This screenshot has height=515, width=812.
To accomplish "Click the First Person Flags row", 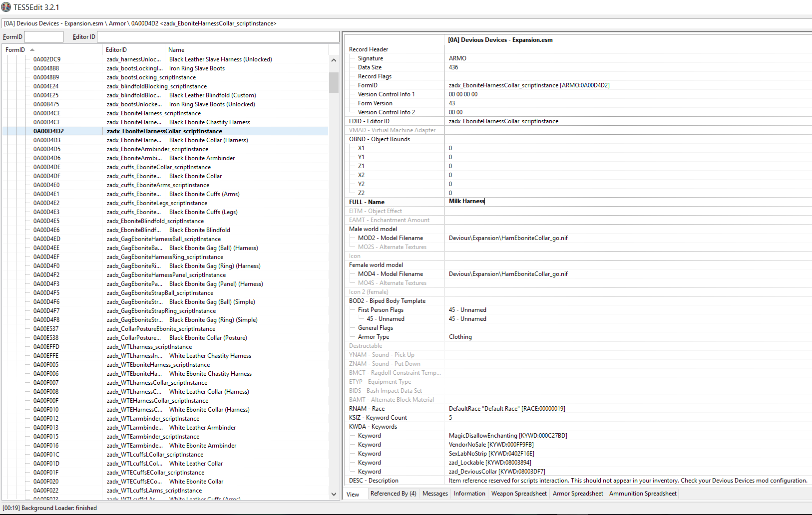I will 578,310.
